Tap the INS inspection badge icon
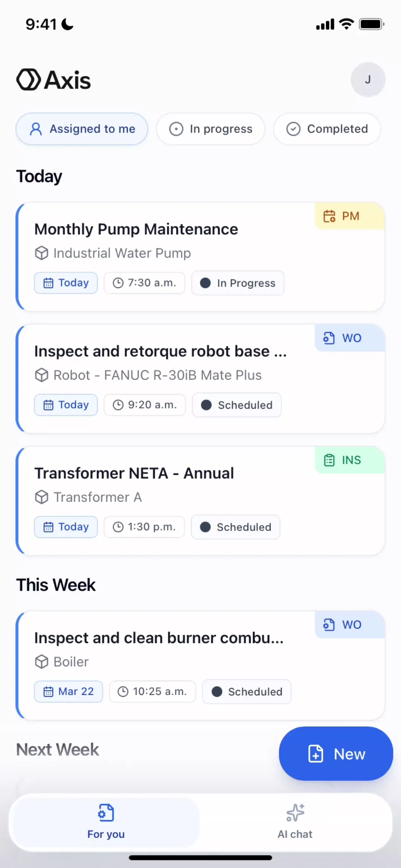The width and height of the screenshot is (401, 868). pos(329,460)
